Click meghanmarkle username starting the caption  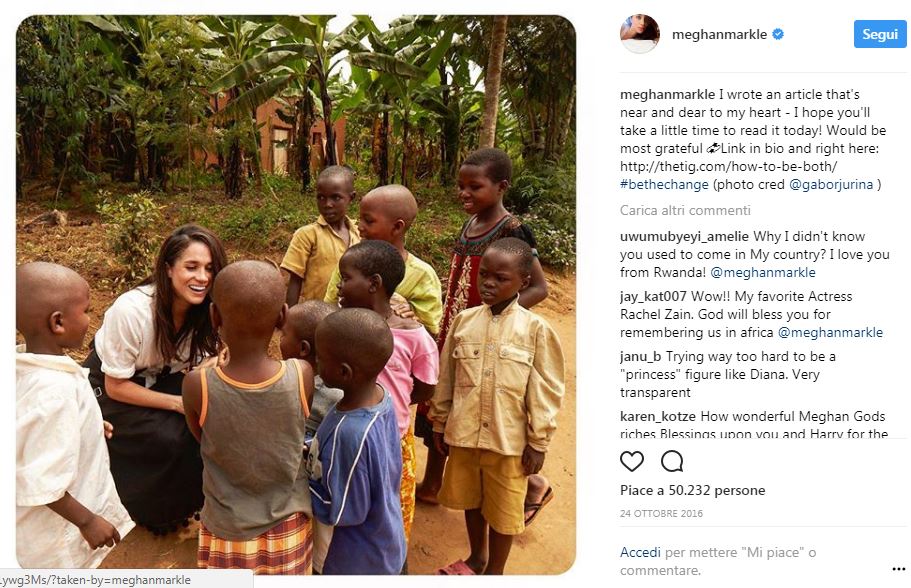pyautogui.click(x=666, y=95)
